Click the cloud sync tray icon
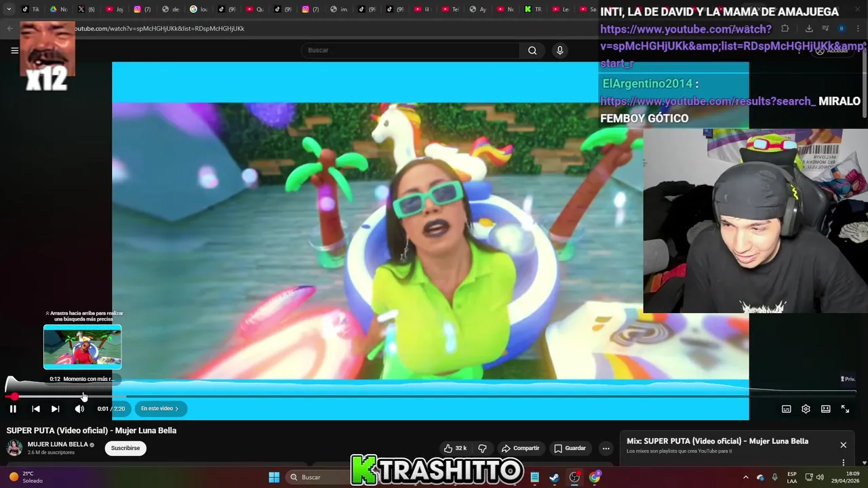Screen dimensions: 868x488 click(760, 477)
